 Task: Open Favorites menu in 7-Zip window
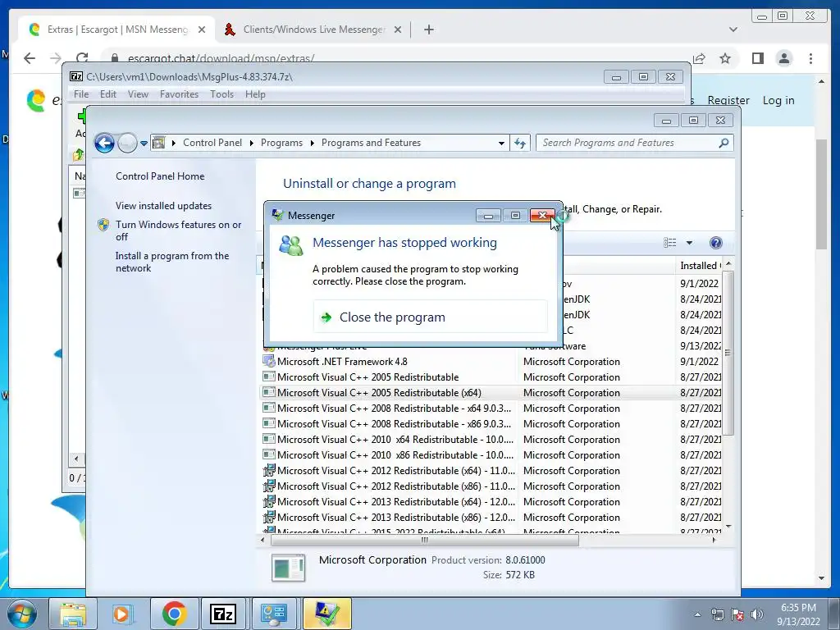(x=179, y=94)
